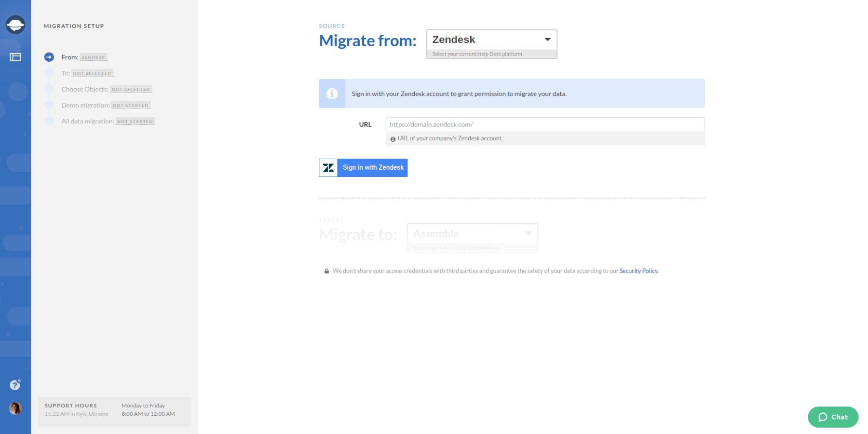Click the question mark help icon

[x=14, y=384]
